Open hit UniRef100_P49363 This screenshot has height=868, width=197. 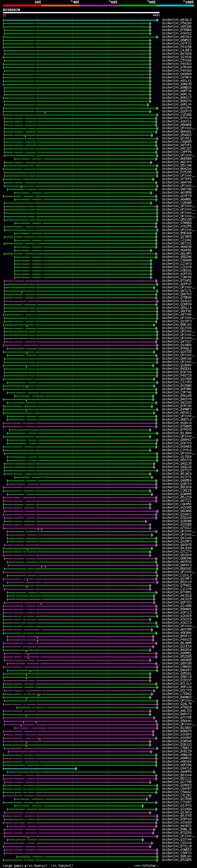click(x=176, y=64)
